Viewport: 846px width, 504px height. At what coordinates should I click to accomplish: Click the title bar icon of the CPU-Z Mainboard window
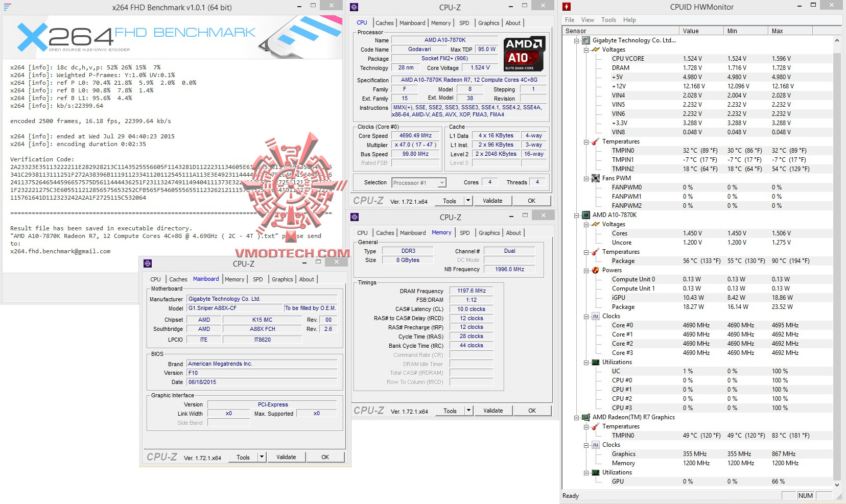point(148,263)
